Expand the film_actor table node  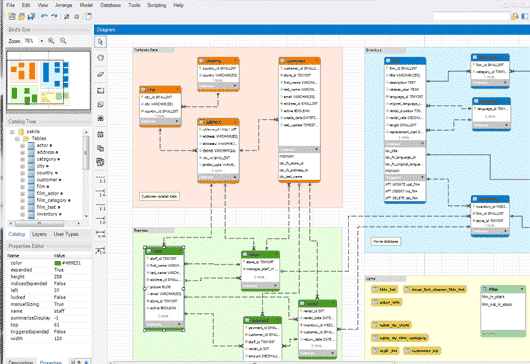pos(22,194)
